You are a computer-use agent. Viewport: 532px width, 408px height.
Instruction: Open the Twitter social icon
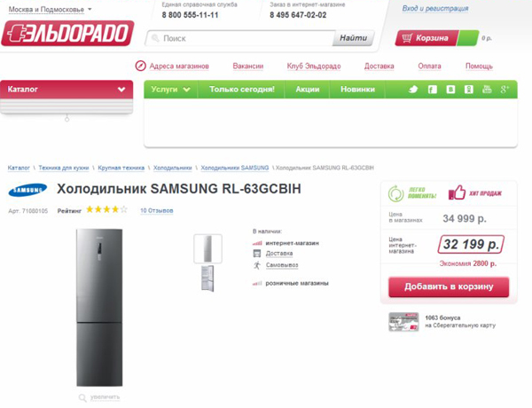point(413,90)
